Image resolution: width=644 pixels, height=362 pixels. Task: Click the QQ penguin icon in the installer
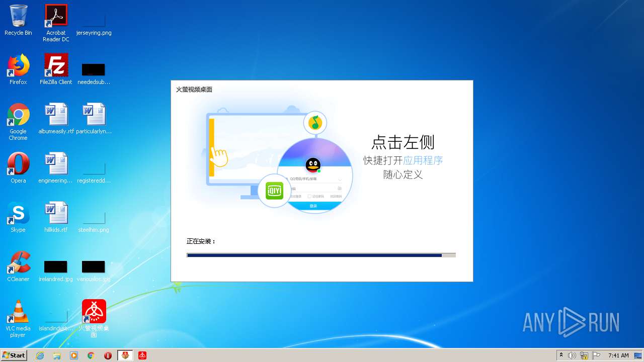[313, 165]
